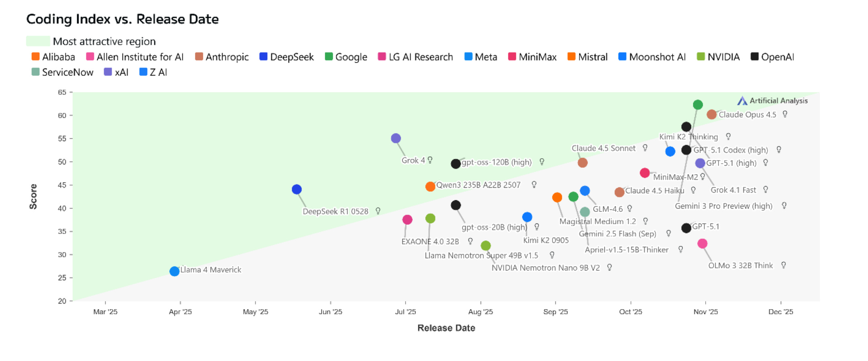Click the lightbulb icon next to Kimi K2 Thinking

[x=728, y=137]
